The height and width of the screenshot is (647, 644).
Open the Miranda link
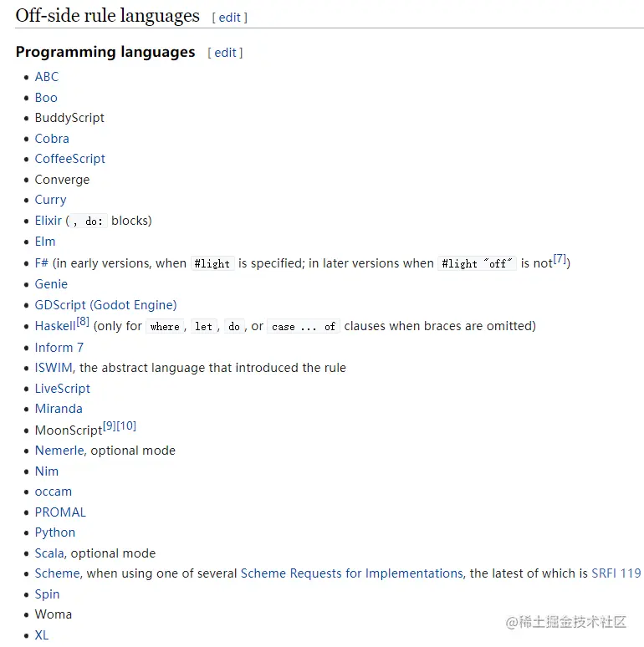click(59, 409)
